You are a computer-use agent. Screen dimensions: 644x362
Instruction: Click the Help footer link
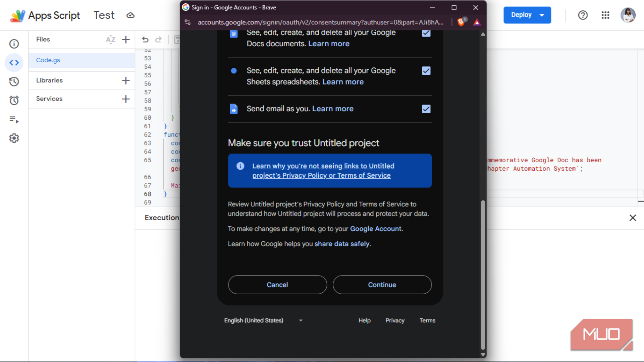pos(364,320)
